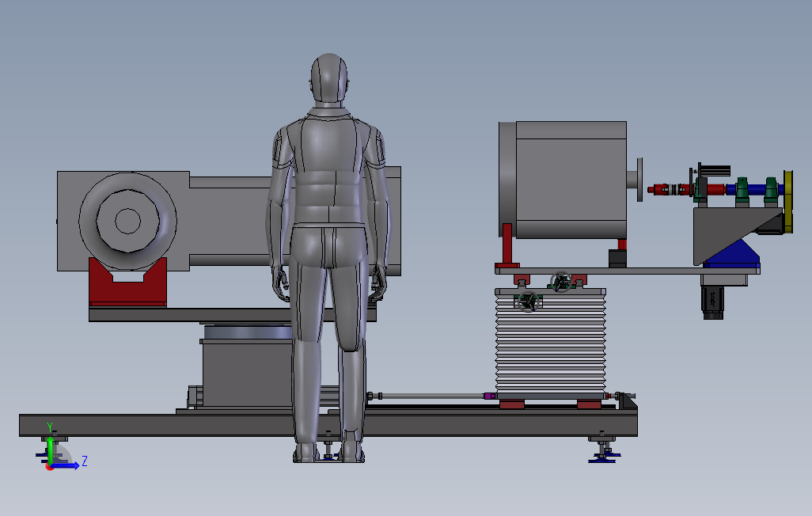Select the black finned block above shaft

click(715, 170)
